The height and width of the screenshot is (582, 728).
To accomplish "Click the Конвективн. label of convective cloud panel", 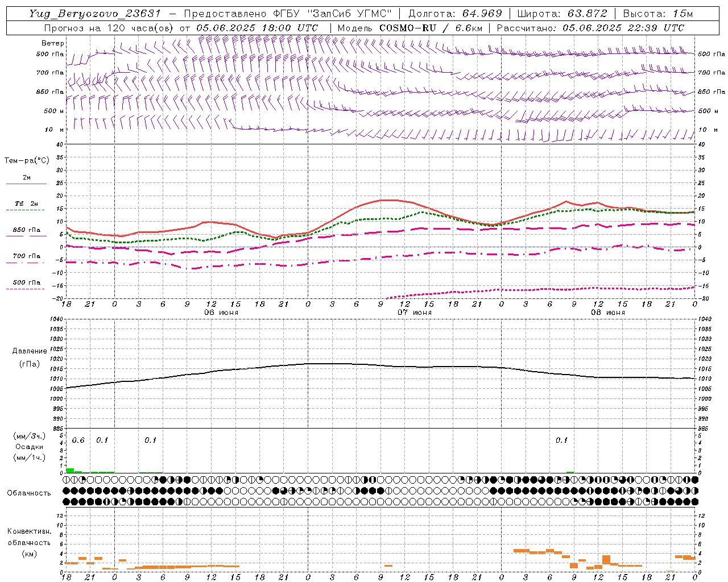I will pos(30,531).
